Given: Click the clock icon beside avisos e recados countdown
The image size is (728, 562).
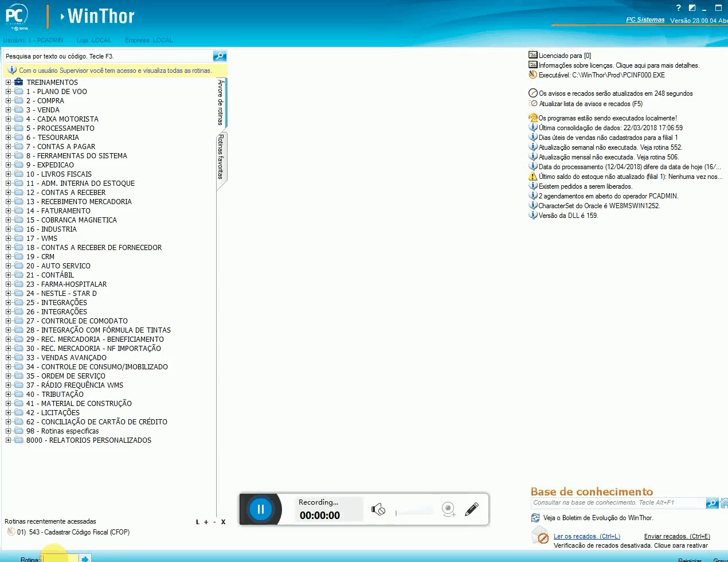Looking at the screenshot, I should pos(533,93).
